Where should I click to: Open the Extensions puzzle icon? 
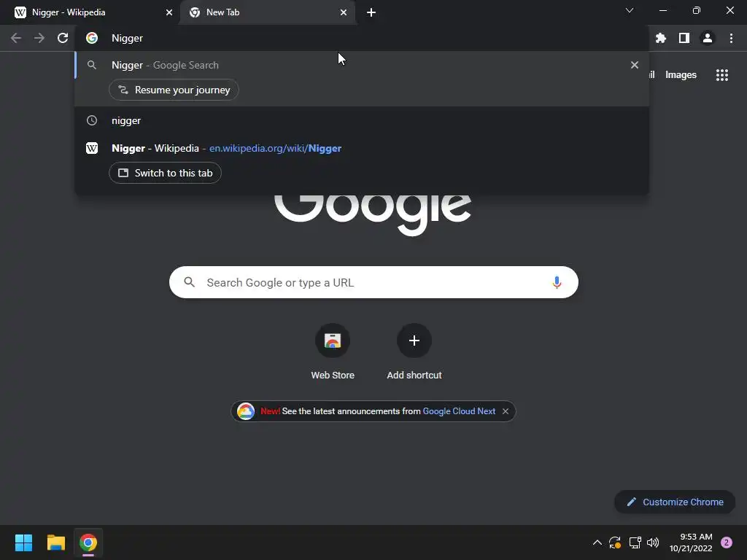click(661, 38)
